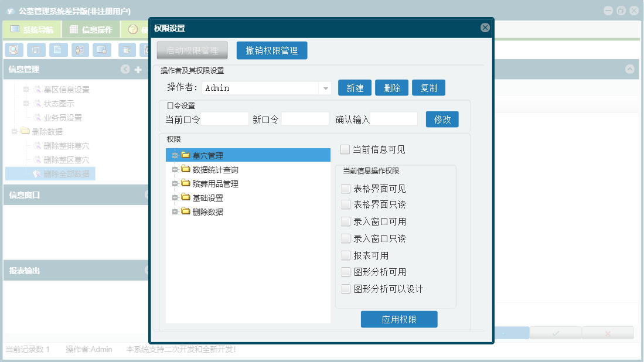Collapse 删除数据 folder in the sidebar
The width and height of the screenshot is (644, 362).
point(15,131)
